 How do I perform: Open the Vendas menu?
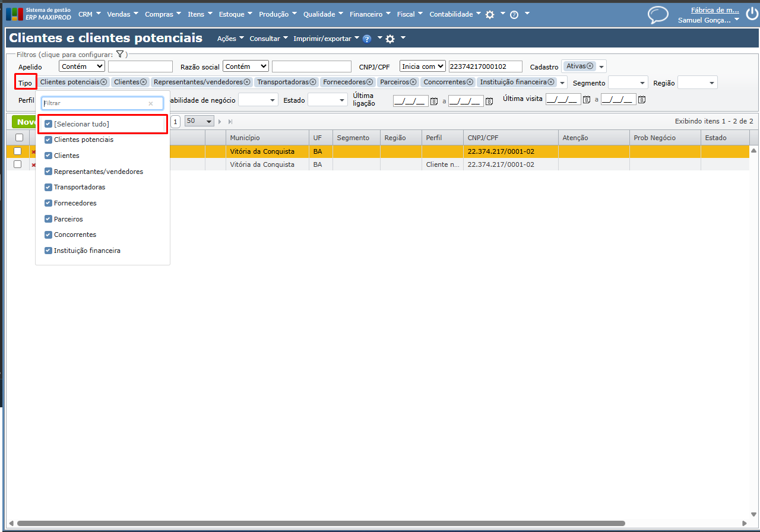(122, 14)
